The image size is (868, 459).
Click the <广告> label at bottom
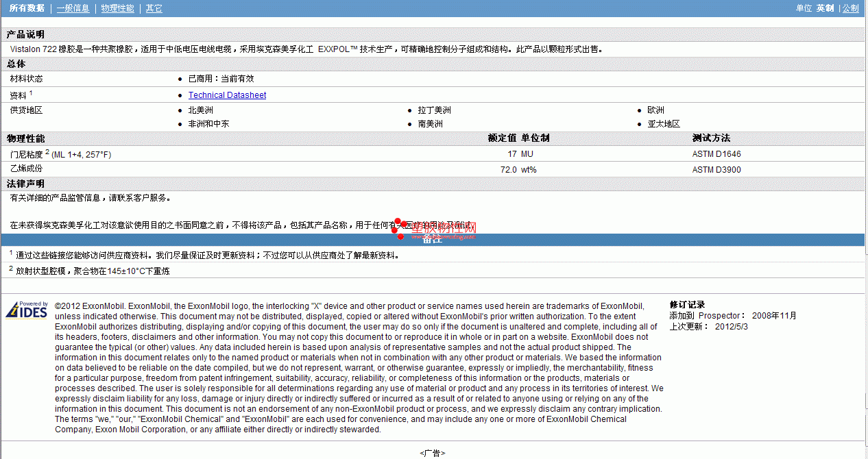(x=433, y=453)
